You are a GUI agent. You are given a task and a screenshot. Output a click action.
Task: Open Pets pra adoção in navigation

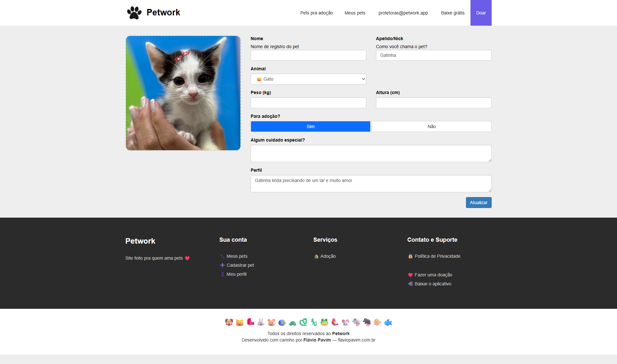click(317, 13)
